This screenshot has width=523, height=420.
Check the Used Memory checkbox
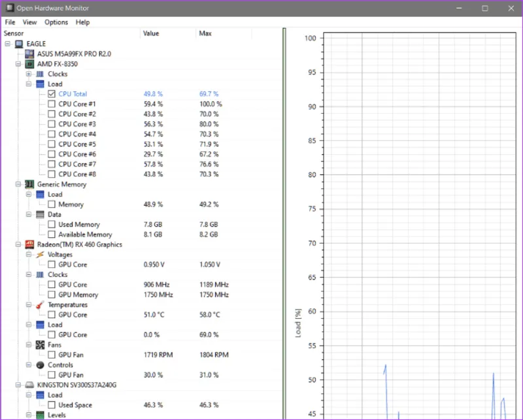coord(52,224)
